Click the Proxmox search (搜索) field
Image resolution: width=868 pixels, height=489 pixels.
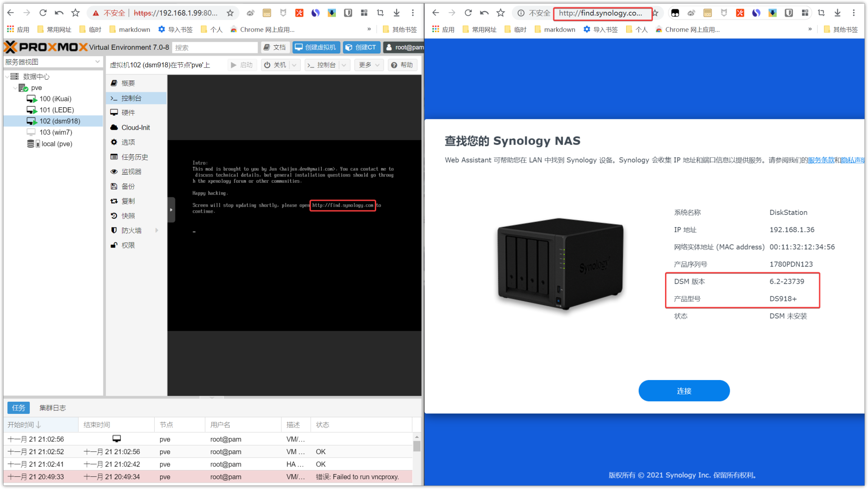click(214, 47)
